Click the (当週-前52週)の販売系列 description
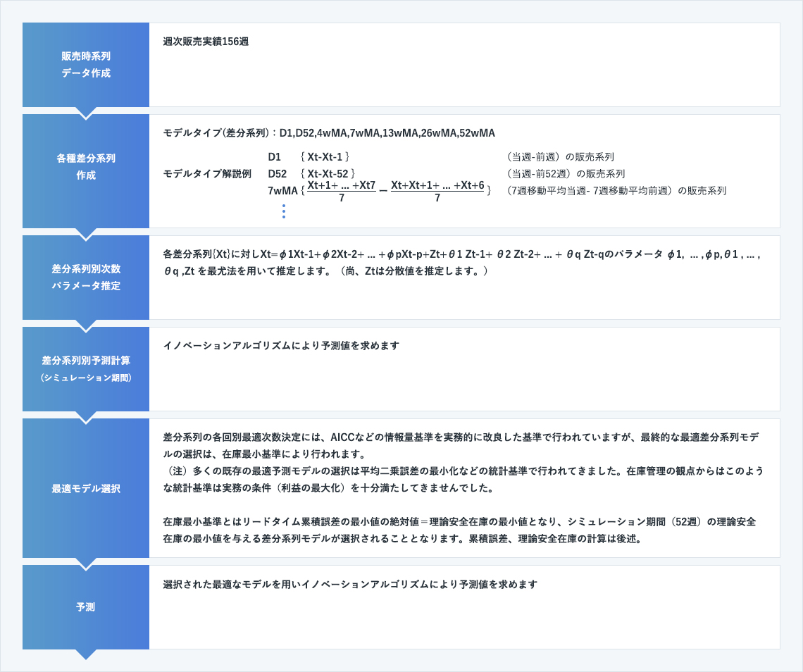The image size is (803, 672). (x=565, y=174)
